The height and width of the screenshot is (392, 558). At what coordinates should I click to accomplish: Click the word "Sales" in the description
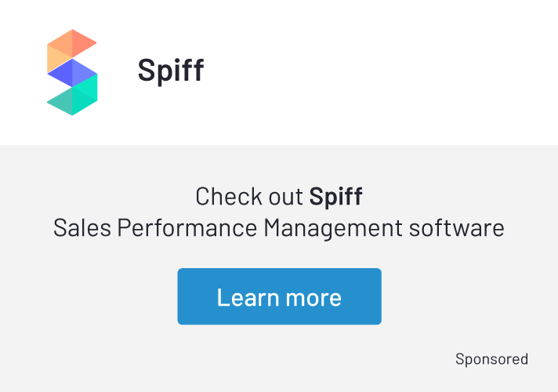tap(82, 228)
